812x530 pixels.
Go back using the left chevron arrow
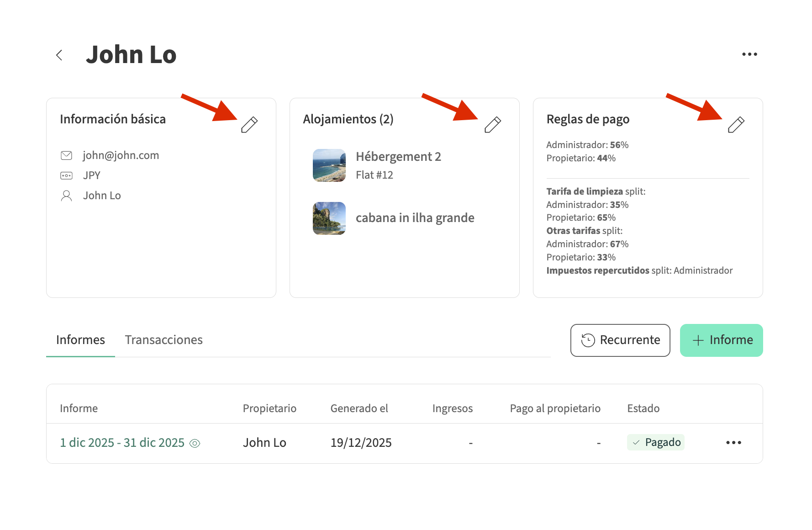(x=59, y=55)
